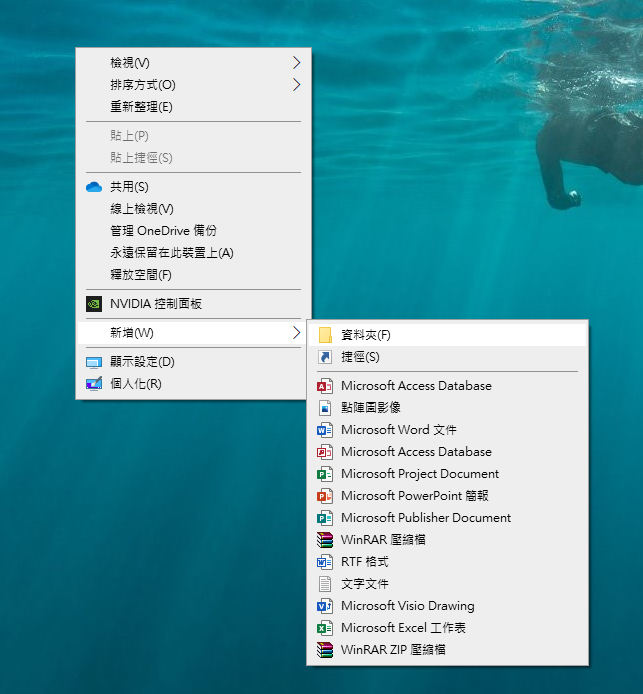
Task: Click the monitor icon next to 顯示設定(D)
Action: pyautogui.click(x=94, y=362)
